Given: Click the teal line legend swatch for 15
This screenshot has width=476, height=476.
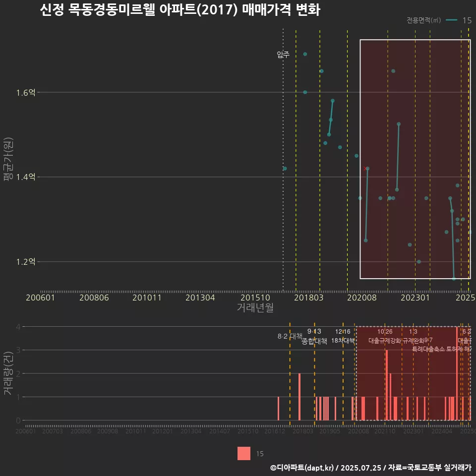Looking at the screenshot, I should pyautogui.click(x=451, y=20).
